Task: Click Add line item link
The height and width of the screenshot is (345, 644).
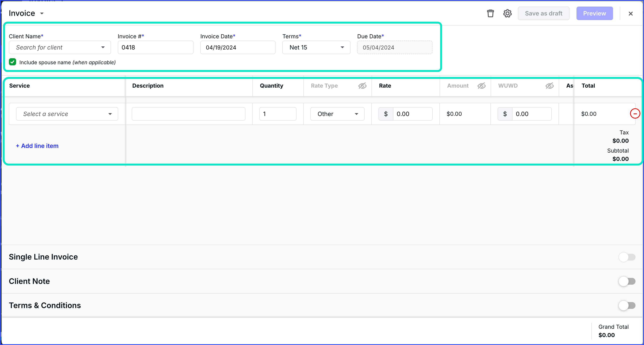Action: tap(37, 146)
